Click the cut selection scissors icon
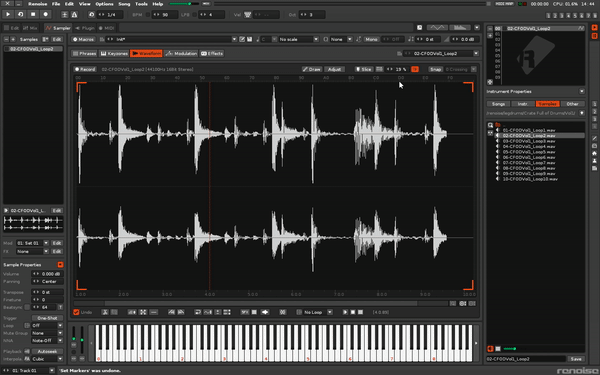Screen dimensions: 600x375 coord(104,312)
